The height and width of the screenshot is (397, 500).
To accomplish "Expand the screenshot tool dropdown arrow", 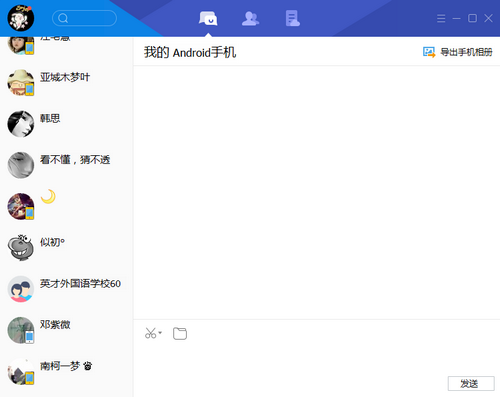I will pos(160,333).
